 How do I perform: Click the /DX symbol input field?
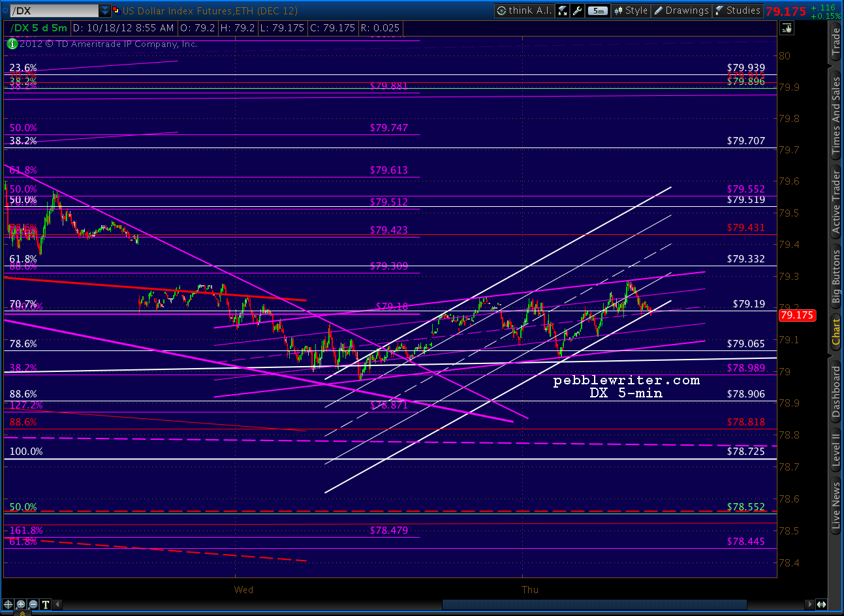54,10
